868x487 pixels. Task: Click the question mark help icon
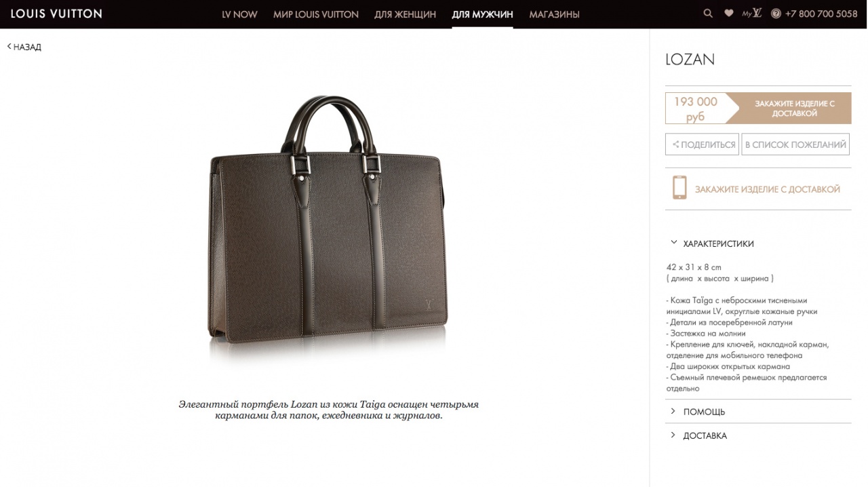(x=776, y=14)
